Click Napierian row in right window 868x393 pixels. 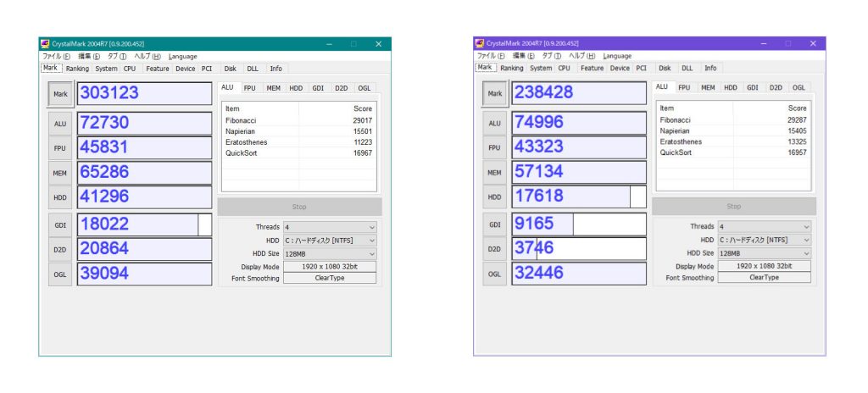coord(733,131)
